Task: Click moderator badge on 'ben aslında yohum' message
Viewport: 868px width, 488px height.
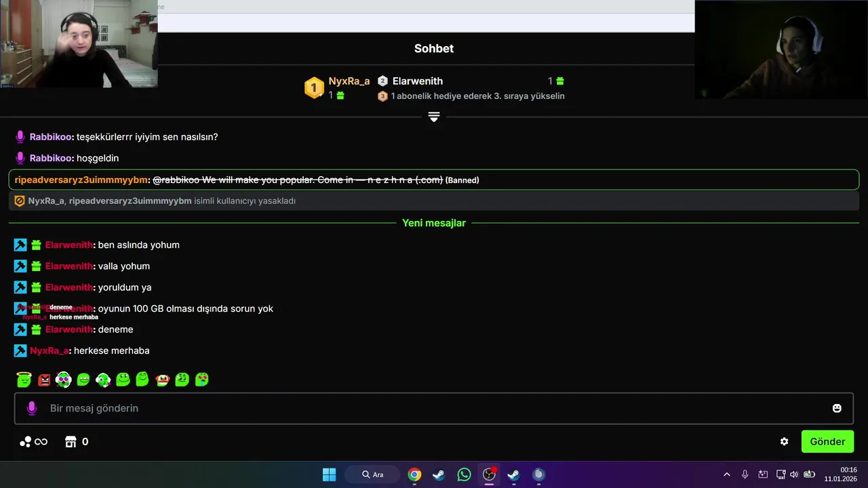Action: (x=20, y=245)
